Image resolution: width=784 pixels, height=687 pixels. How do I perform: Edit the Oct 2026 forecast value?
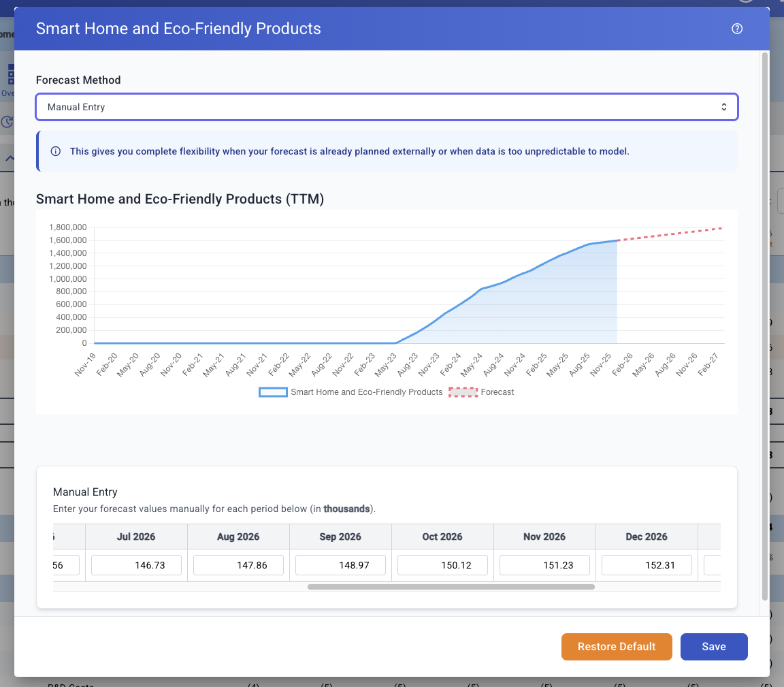(442, 565)
